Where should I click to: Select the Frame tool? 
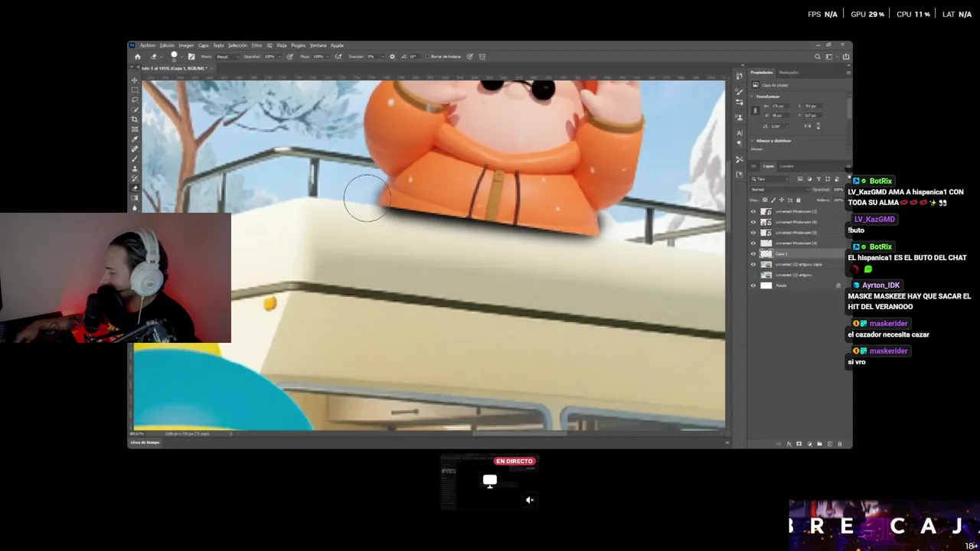pyautogui.click(x=135, y=129)
